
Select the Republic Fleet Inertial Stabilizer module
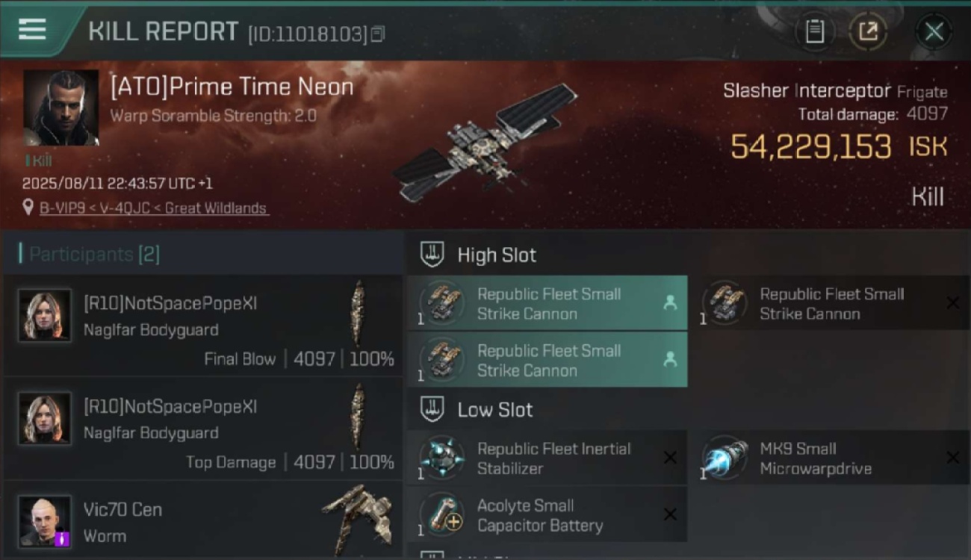point(547,458)
